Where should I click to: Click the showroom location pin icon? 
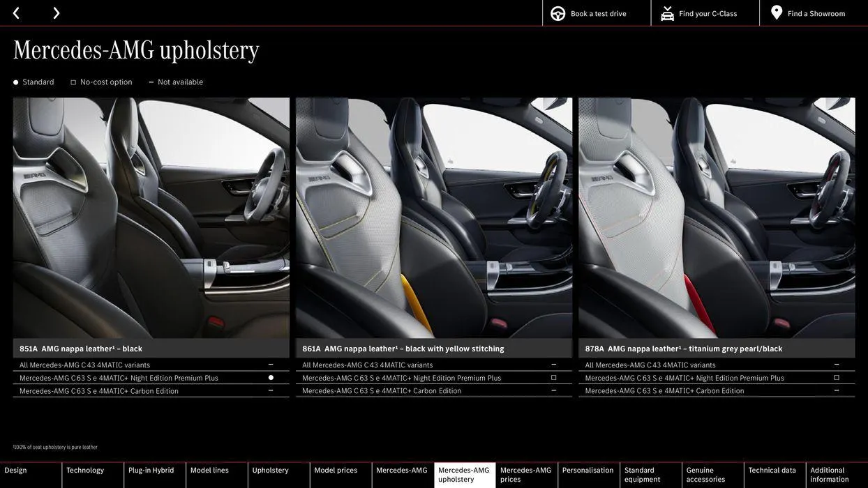[x=777, y=13]
